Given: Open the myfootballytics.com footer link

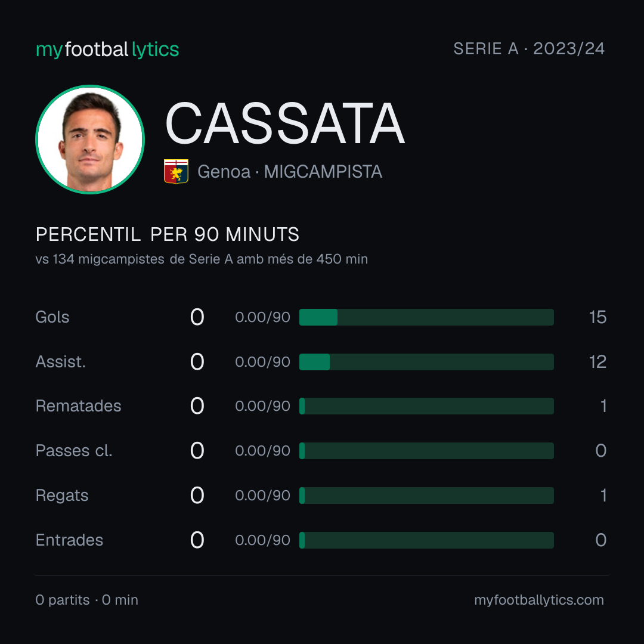Looking at the screenshot, I should pyautogui.click(x=539, y=600).
